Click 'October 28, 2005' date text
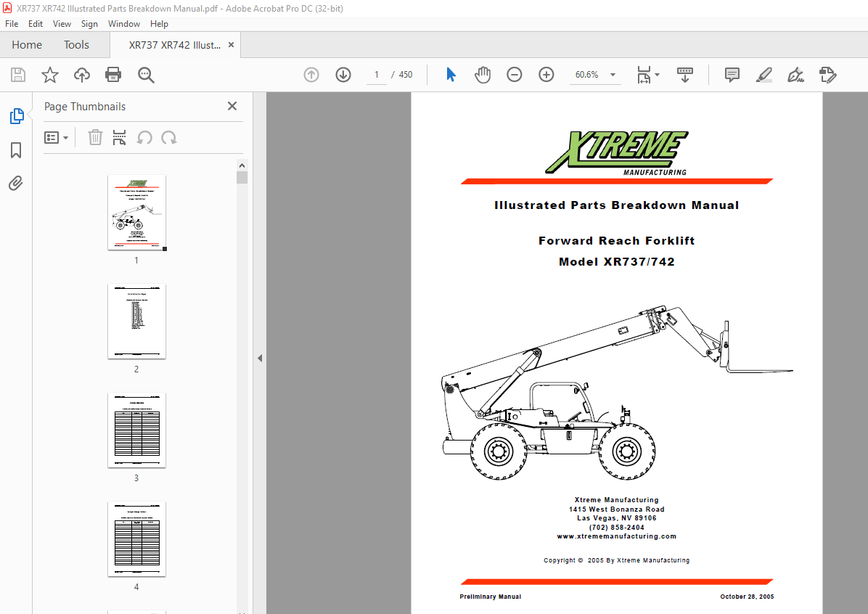Screen dimensions: 868x614 click(x=747, y=597)
